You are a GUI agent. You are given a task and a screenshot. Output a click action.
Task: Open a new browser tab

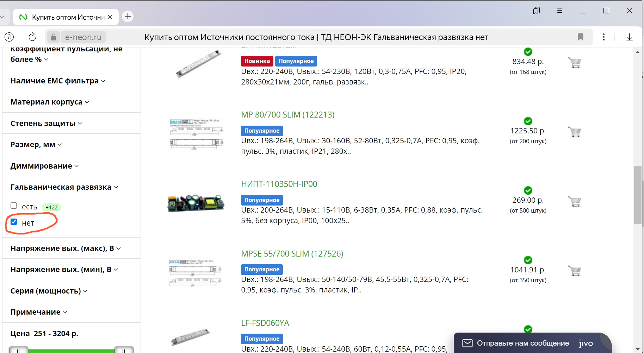tap(128, 16)
